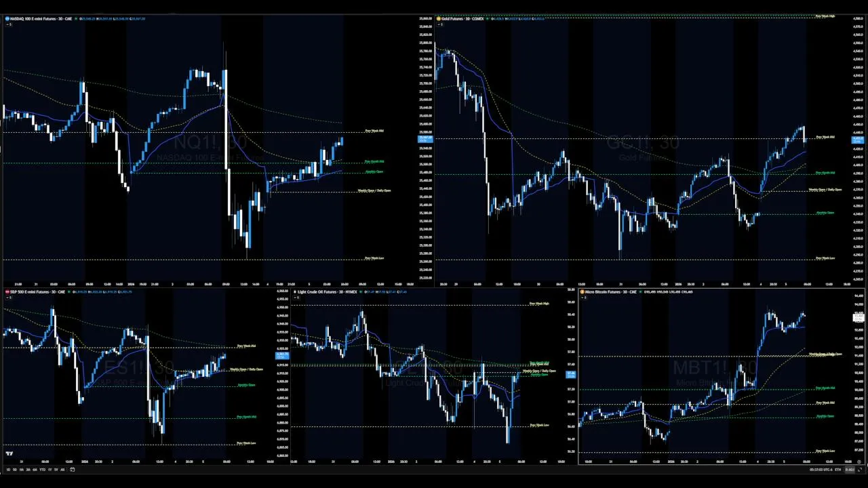Toggle the ETH session button
Image resolution: width=868 pixels, height=488 pixels.
click(837, 470)
